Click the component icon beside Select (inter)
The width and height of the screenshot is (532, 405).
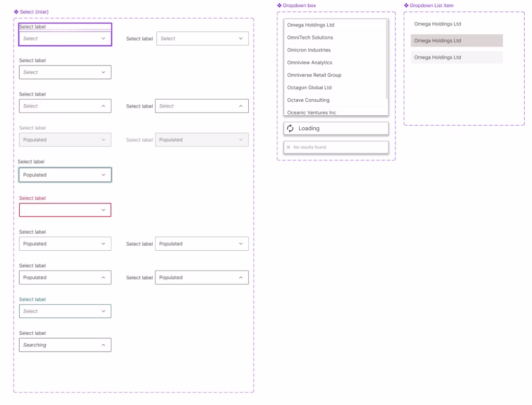(x=16, y=12)
